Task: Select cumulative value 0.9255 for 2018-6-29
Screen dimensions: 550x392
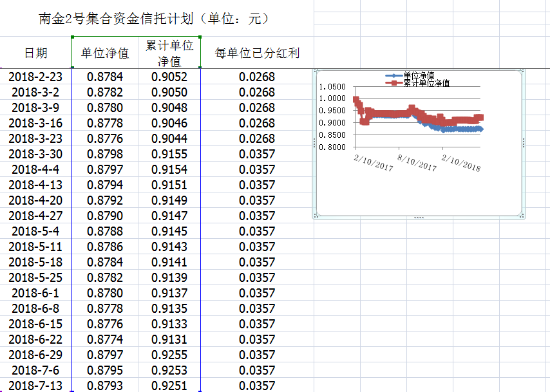Action: tap(169, 355)
